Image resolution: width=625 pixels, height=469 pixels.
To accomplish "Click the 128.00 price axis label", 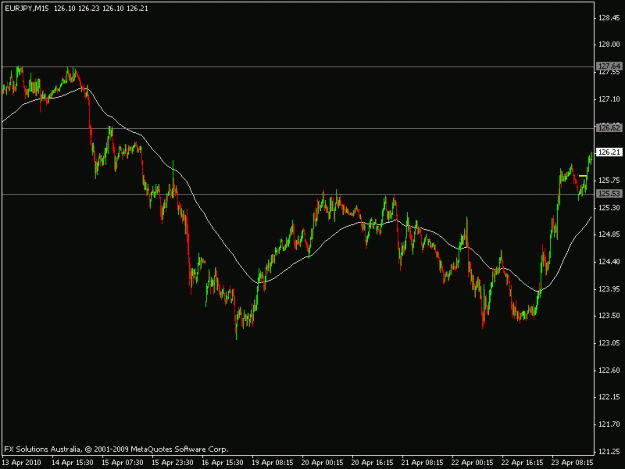I will click(609, 45).
